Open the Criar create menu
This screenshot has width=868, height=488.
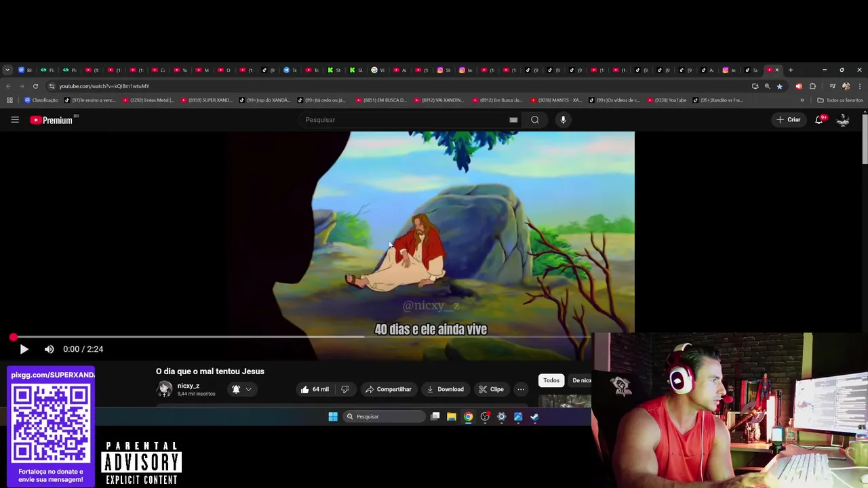point(789,120)
